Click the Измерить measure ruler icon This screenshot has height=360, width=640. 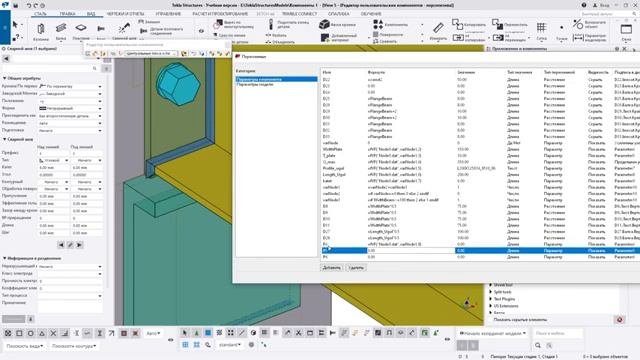click(x=438, y=28)
